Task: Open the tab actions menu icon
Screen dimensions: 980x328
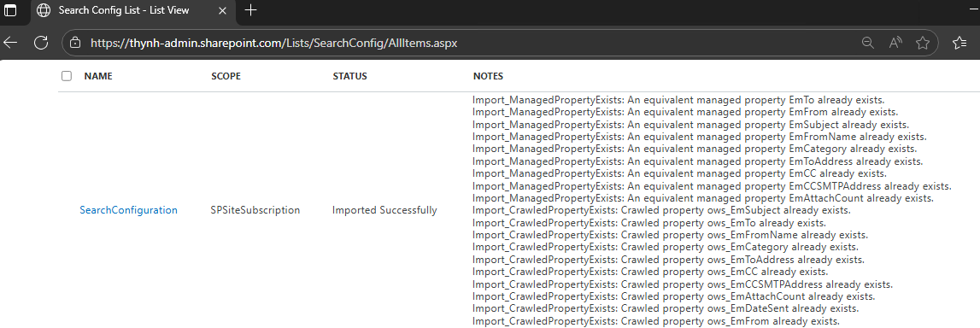Action: (x=10, y=10)
